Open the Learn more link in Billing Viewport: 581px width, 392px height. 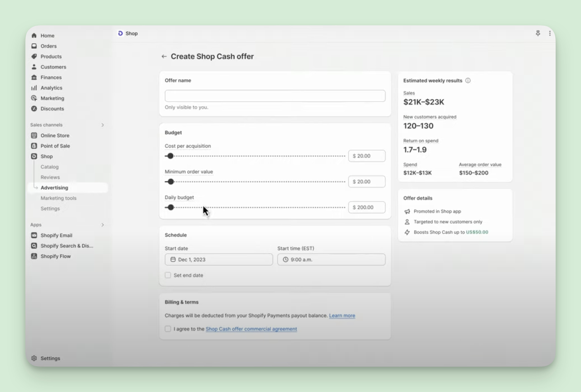(342, 315)
